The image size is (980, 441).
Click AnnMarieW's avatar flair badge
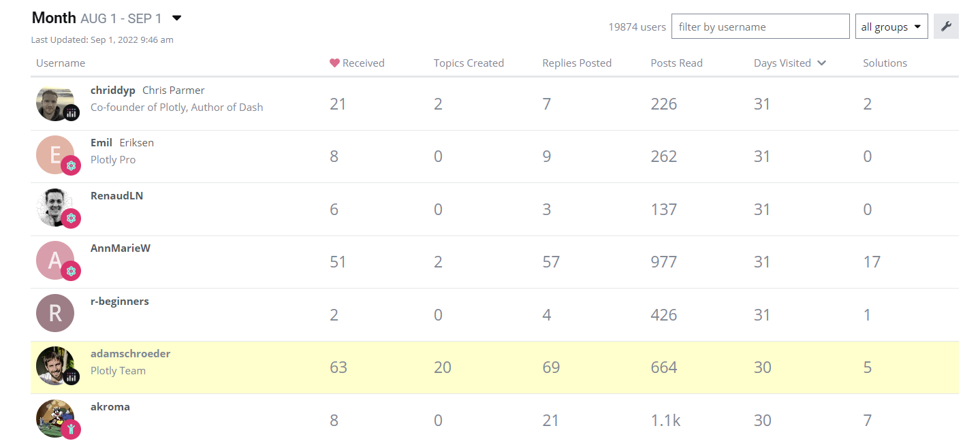coord(71,271)
